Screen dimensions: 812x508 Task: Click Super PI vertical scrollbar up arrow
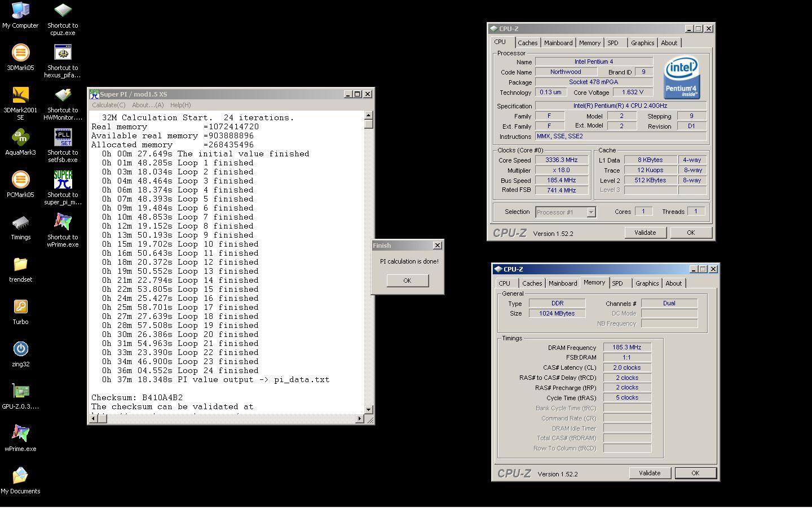[x=369, y=115]
